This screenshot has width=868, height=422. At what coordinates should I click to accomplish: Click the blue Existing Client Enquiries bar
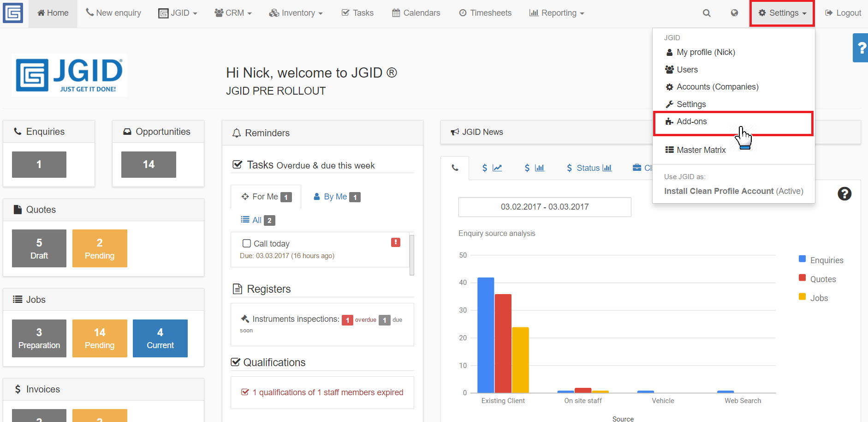pos(486,335)
